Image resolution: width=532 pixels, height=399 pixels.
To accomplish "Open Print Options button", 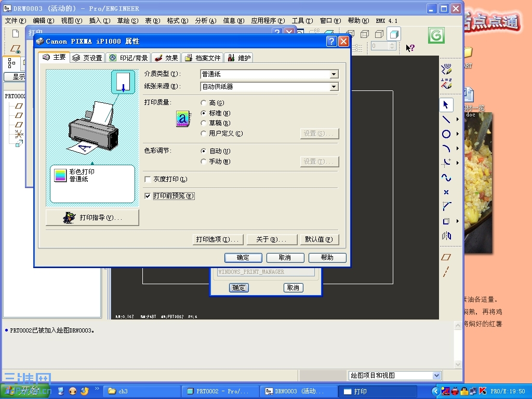I will tap(218, 240).
